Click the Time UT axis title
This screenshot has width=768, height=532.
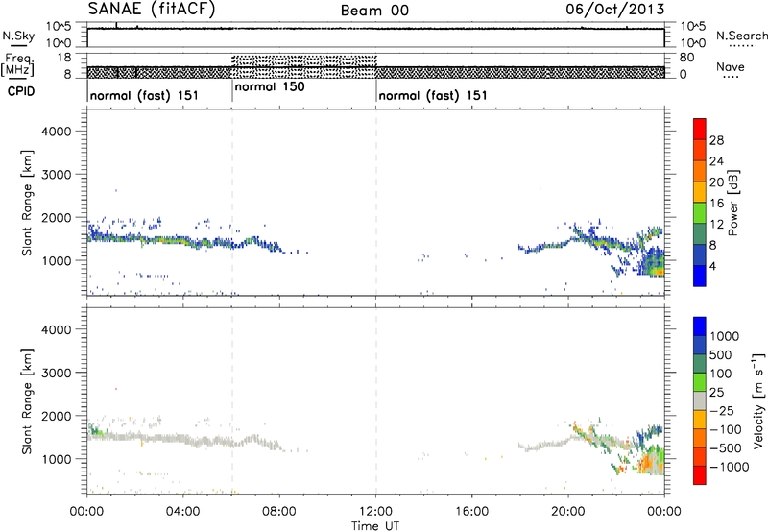[375, 526]
